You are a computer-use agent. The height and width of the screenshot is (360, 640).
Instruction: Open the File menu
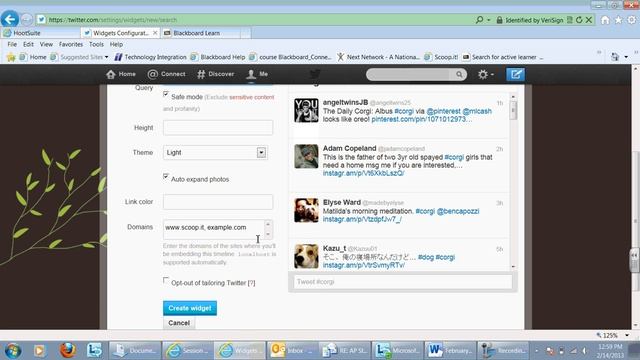coord(12,44)
